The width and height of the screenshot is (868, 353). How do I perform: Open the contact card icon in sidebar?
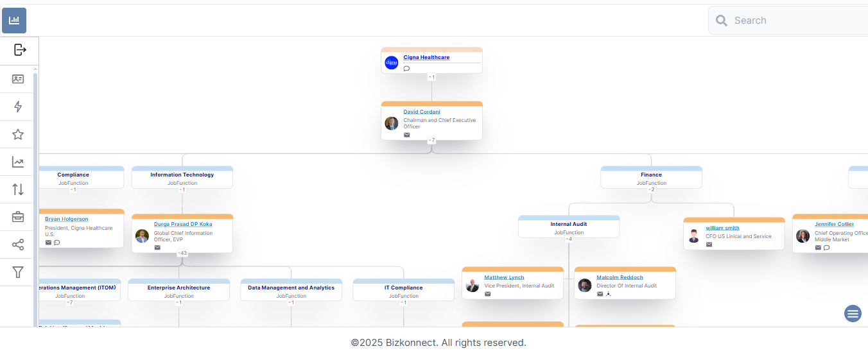click(x=18, y=79)
